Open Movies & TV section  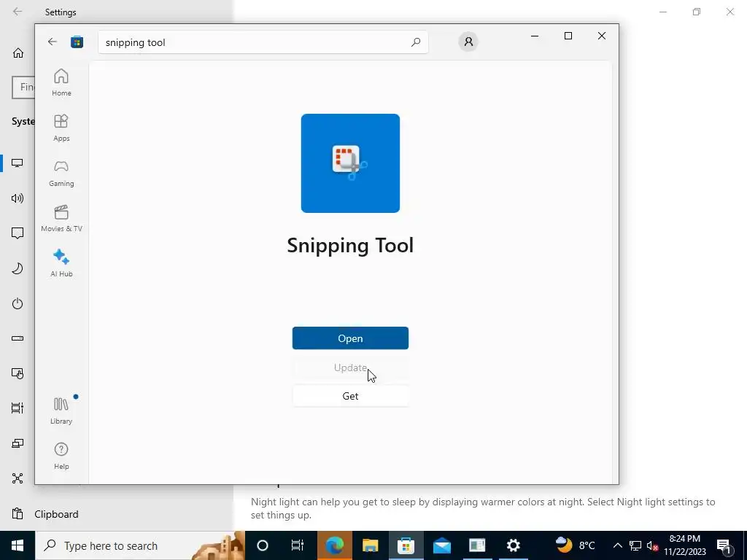[61, 218]
